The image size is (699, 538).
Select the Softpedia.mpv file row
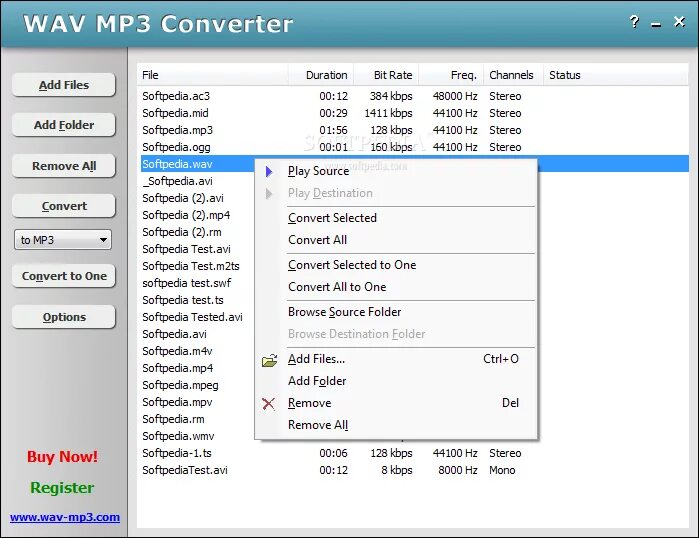177,402
